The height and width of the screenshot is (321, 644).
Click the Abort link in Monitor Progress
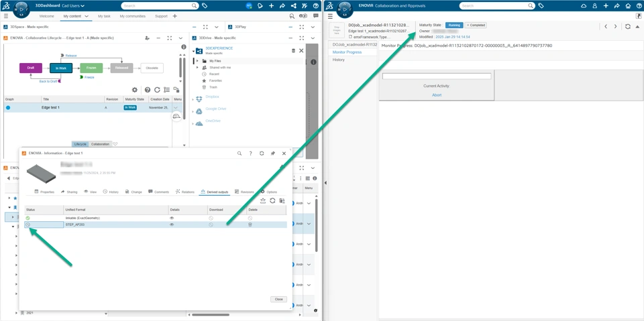pos(437,94)
